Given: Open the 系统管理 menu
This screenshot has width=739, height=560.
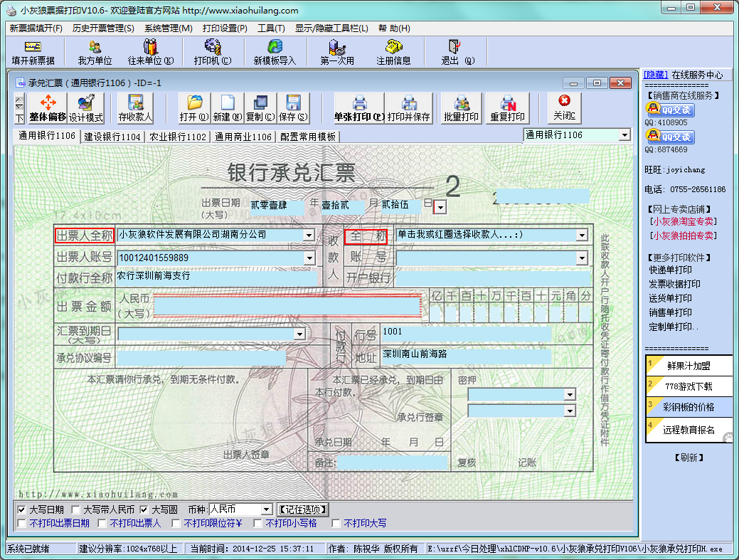Looking at the screenshot, I should pos(168,28).
